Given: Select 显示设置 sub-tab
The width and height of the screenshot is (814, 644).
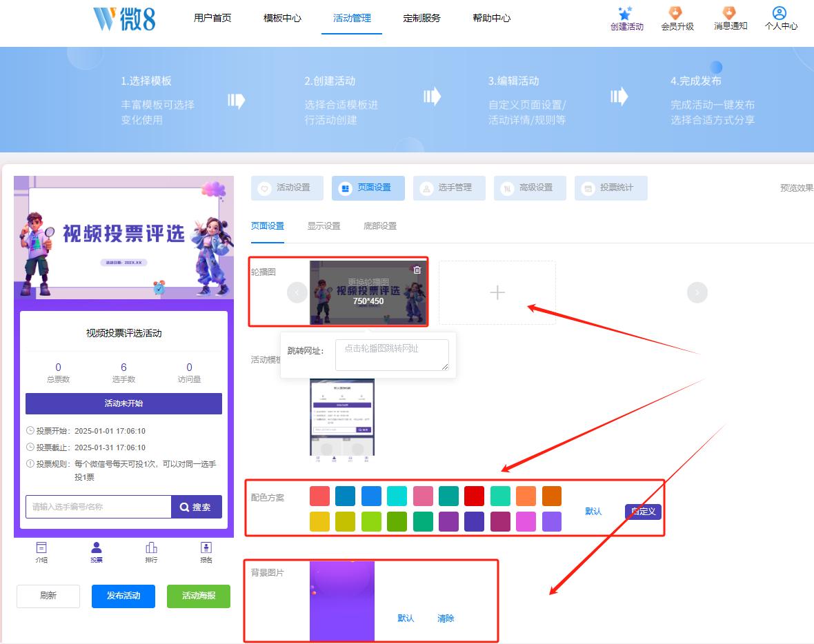Looking at the screenshot, I should pos(324,225).
